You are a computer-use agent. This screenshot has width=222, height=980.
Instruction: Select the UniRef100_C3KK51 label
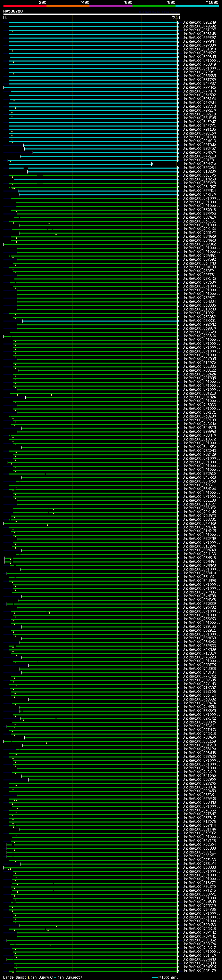click(x=199, y=321)
